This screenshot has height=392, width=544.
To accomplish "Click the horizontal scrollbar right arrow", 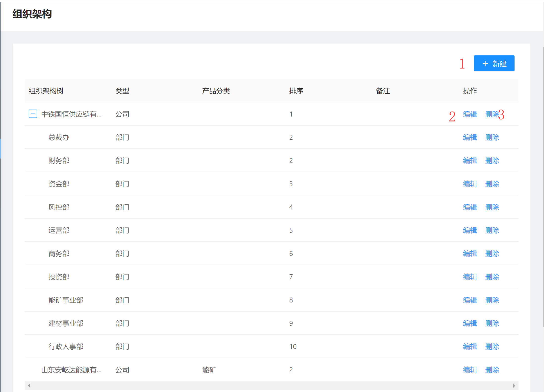I will click(x=514, y=386).
